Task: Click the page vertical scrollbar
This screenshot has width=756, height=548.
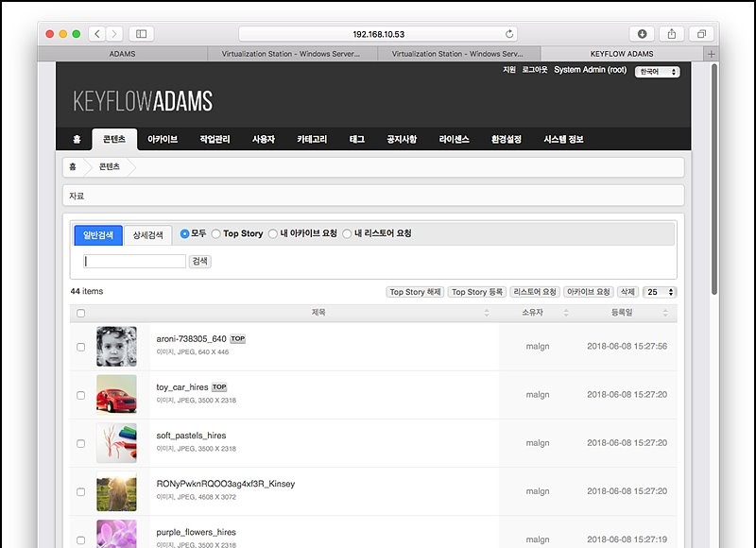Action: pyautogui.click(x=714, y=179)
